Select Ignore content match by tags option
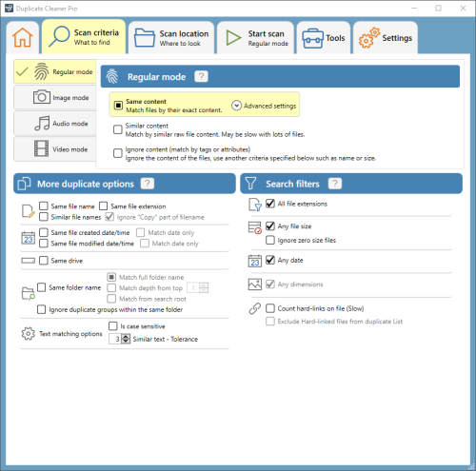This screenshot has width=476, height=471. pyautogui.click(x=118, y=153)
